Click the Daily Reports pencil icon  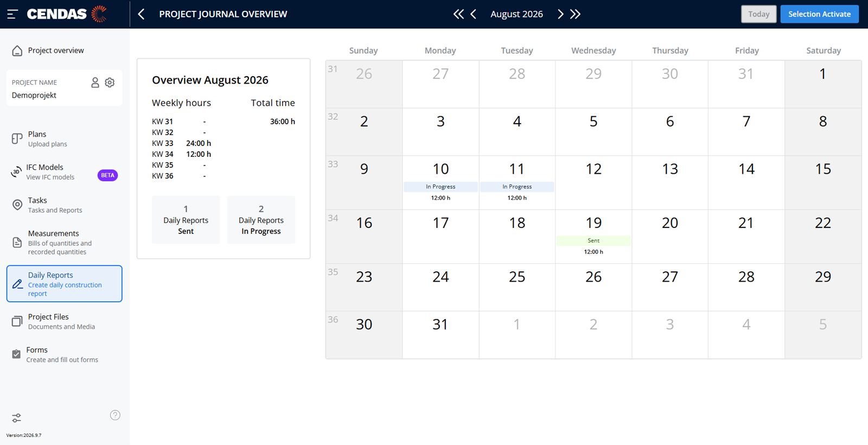17,284
